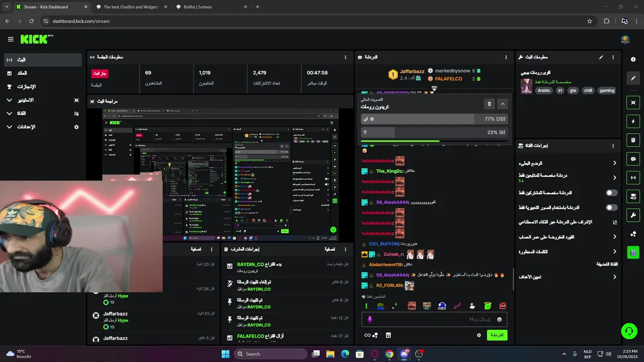Image resolution: width=644 pixels, height=362 pixels.
Task: Click the lightning bolt icon in the right toolbar
Action: point(633,121)
